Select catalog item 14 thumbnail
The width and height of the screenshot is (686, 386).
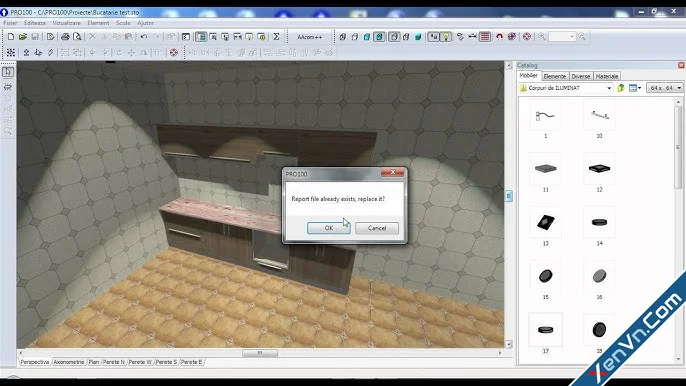point(599,222)
